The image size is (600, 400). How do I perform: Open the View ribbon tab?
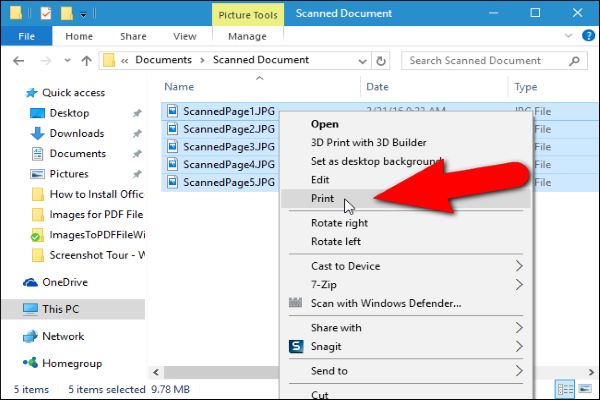pos(185,36)
